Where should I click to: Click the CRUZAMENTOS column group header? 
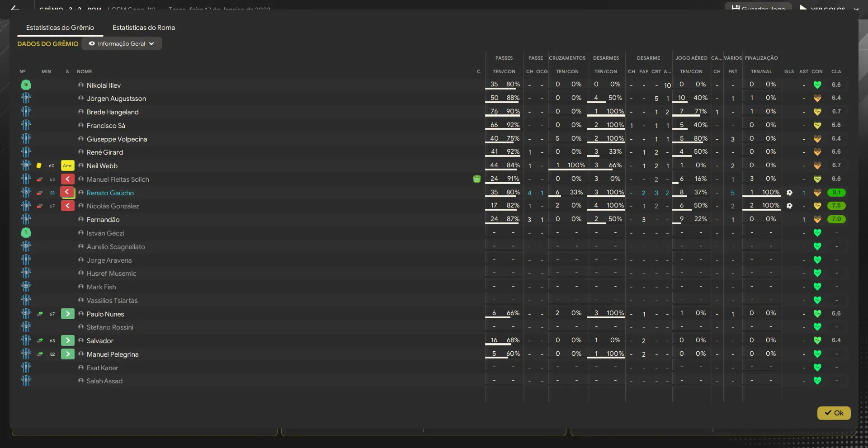pyautogui.click(x=567, y=58)
